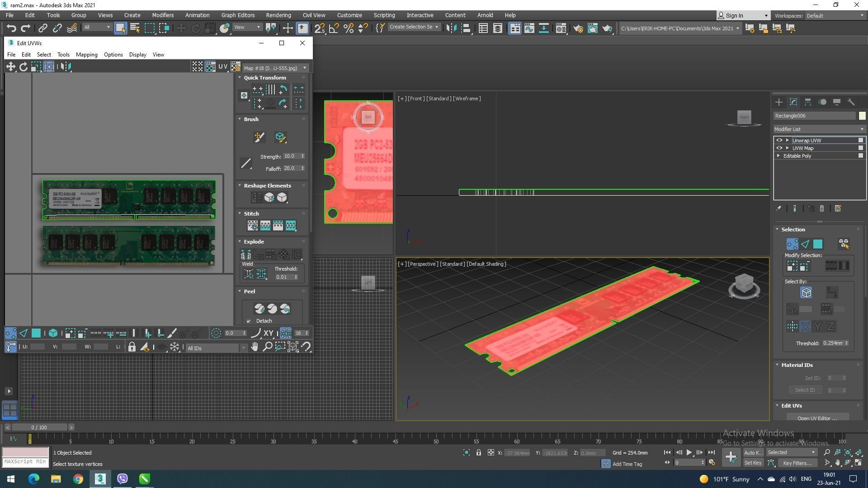
Task: Open the Map #18 texture dropdown
Action: 275,68
